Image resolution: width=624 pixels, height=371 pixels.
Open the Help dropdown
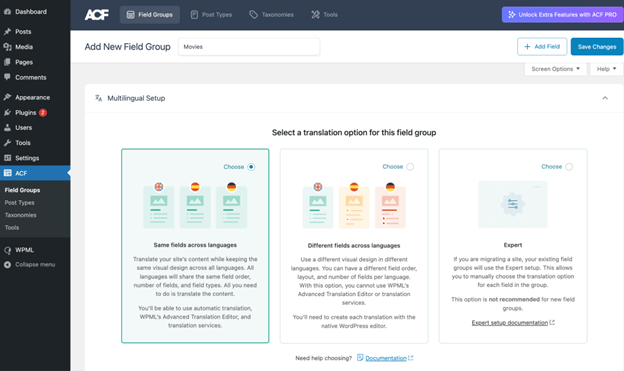pyautogui.click(x=606, y=69)
